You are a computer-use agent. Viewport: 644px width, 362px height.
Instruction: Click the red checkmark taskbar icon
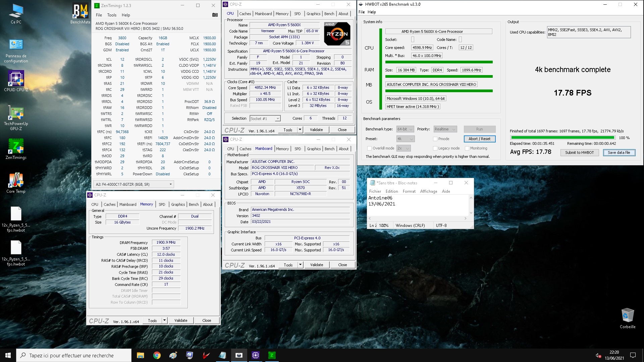click(206, 355)
